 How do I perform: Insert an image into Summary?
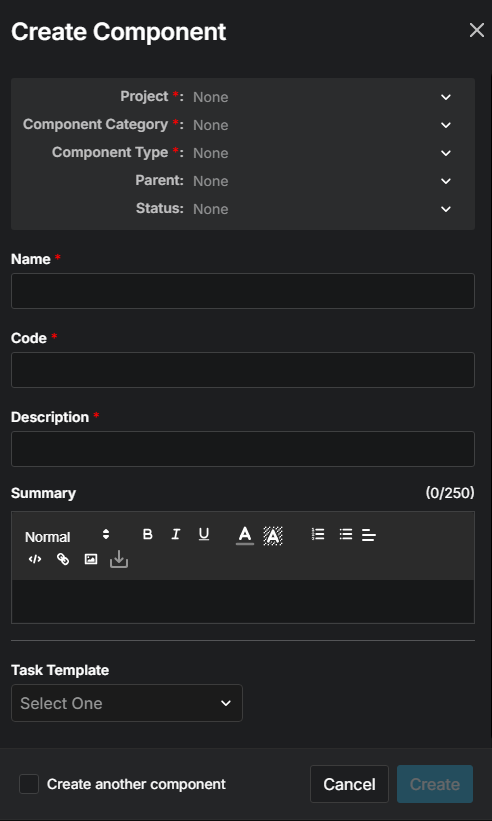(91, 559)
